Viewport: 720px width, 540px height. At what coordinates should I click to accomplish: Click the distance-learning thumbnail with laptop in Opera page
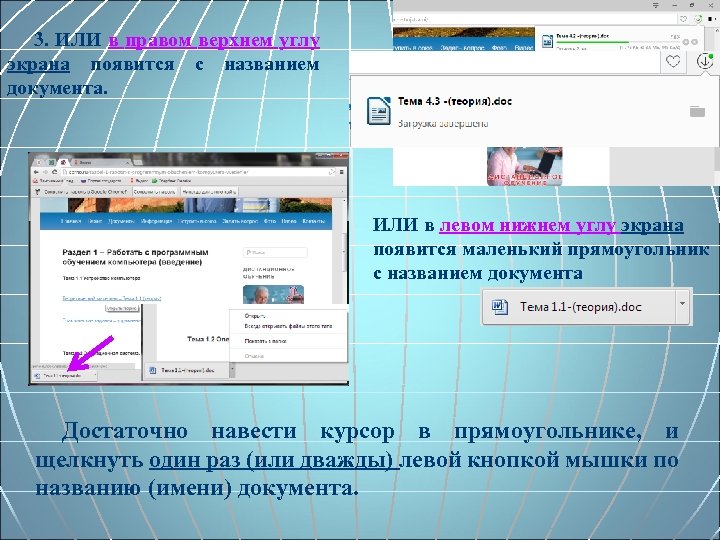524,166
